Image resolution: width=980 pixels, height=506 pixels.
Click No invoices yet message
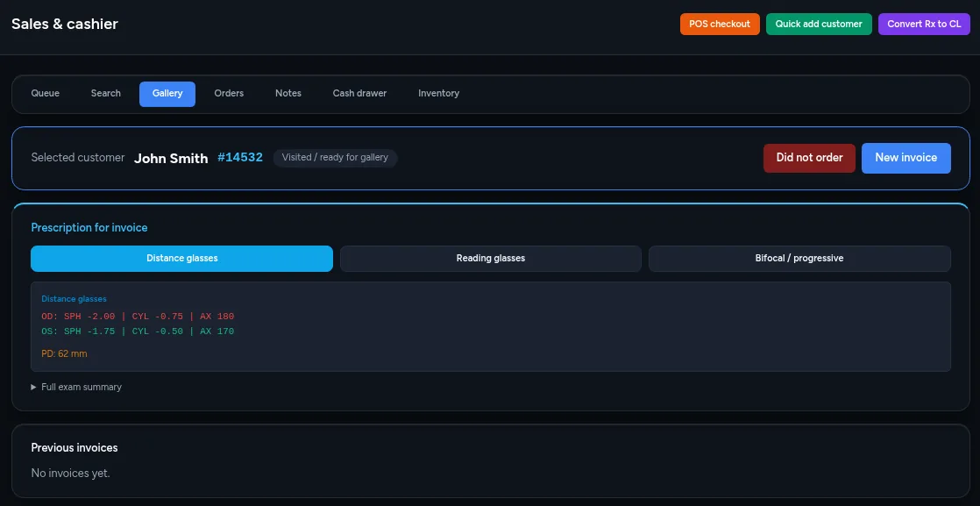71,474
